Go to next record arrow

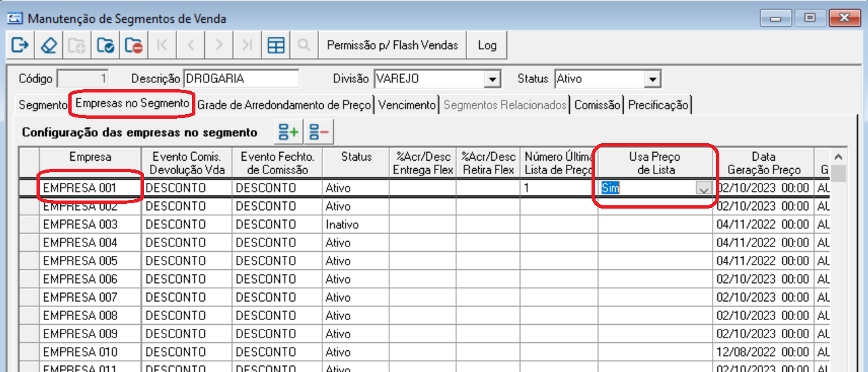click(219, 45)
